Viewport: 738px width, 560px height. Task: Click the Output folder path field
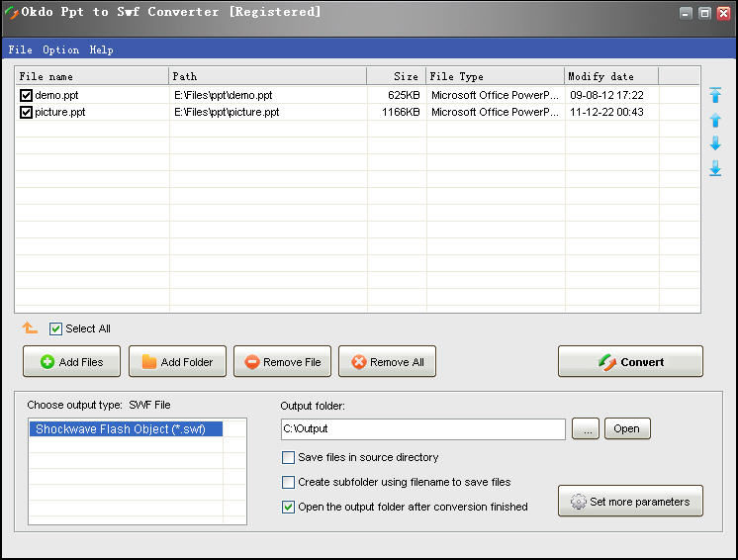point(422,429)
